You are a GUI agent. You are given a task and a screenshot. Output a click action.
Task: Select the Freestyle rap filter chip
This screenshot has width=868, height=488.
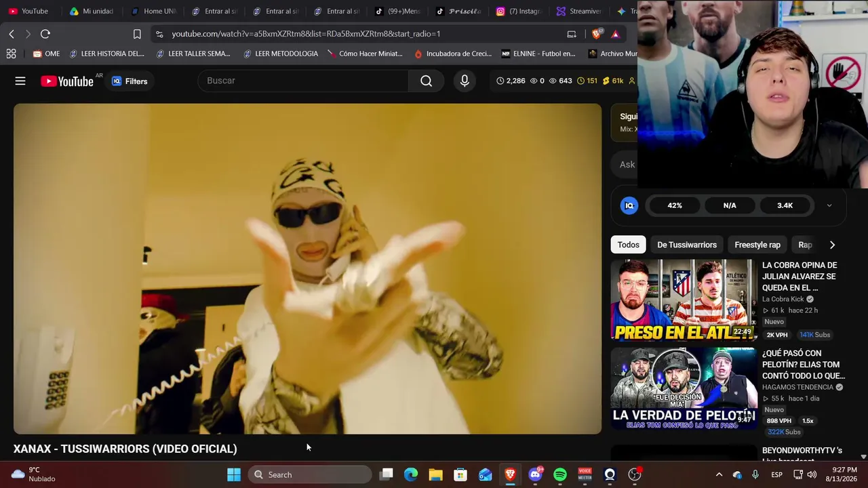757,245
